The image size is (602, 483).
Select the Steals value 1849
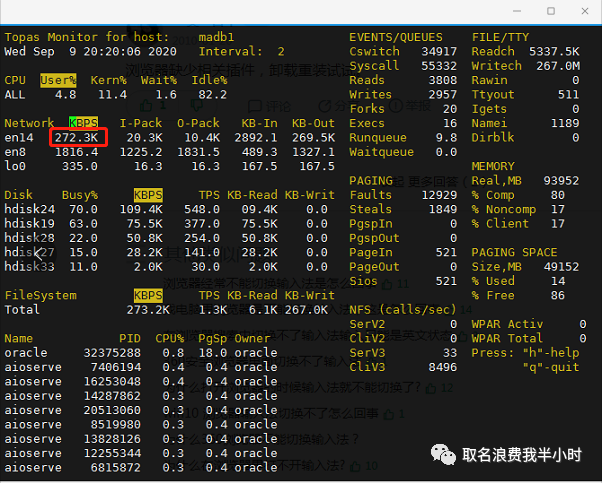pos(443,209)
